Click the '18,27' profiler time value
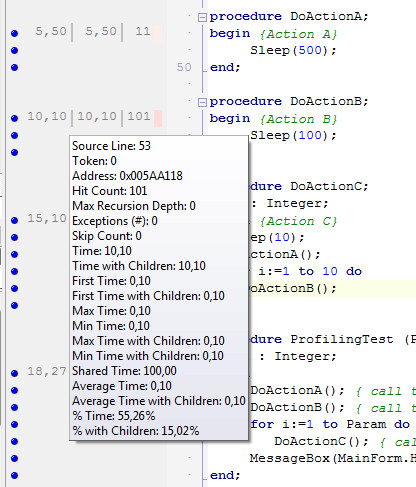 47,372
